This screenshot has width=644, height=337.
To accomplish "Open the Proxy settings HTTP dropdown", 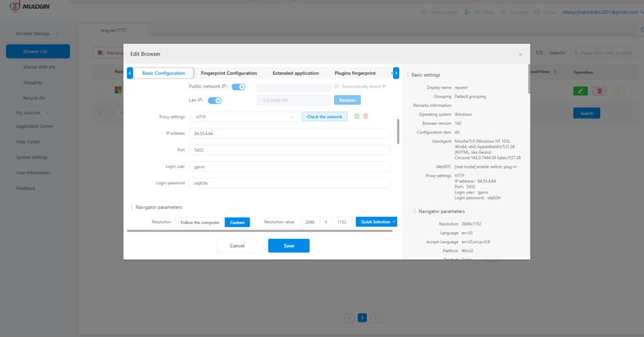I will 243,117.
